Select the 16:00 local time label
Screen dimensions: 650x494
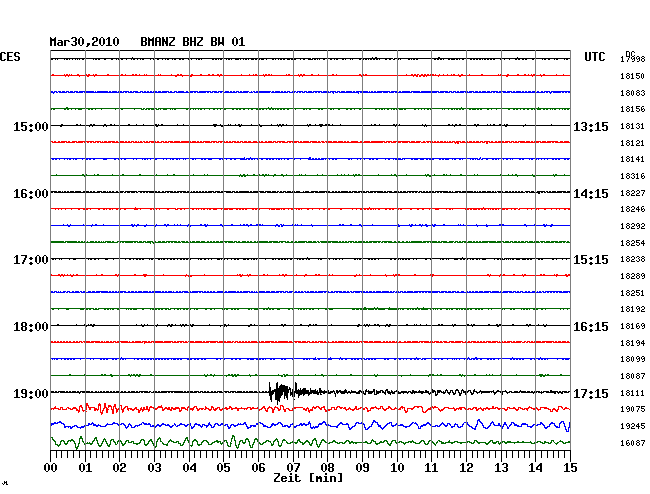pyautogui.click(x=31, y=194)
